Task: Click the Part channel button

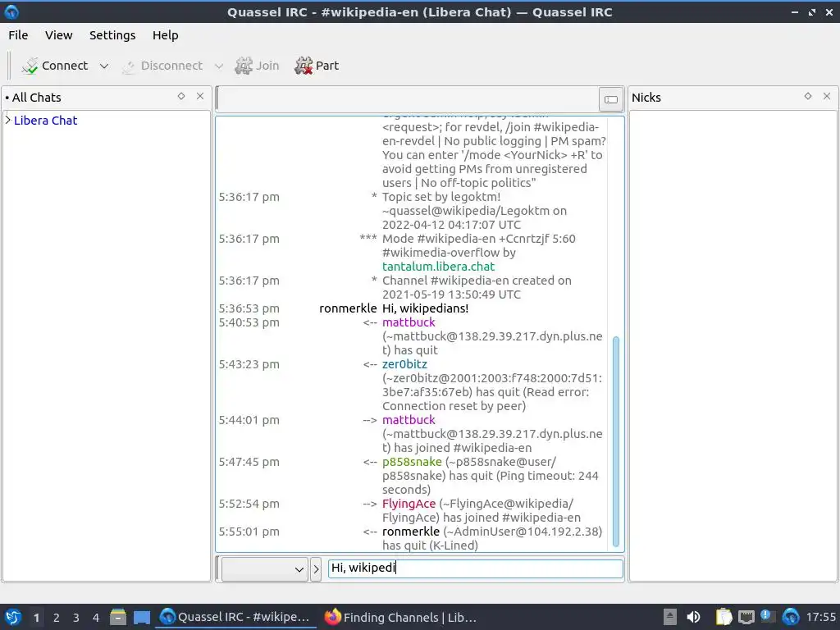Action: click(x=317, y=66)
